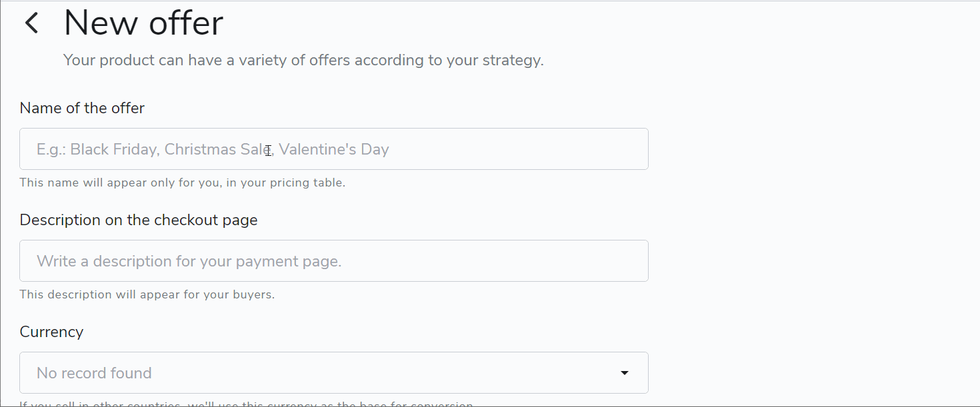Click helper text 'This name will appear only for you'

183,183
